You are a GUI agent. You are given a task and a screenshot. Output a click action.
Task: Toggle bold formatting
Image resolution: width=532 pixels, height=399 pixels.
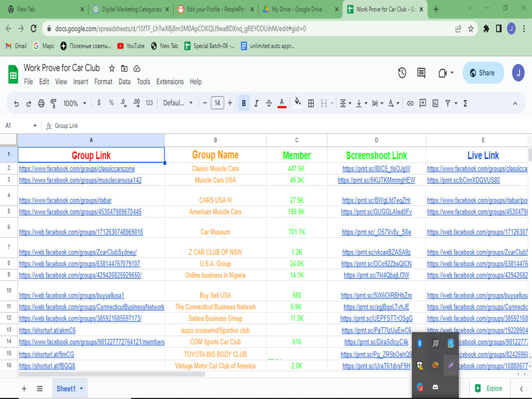pyautogui.click(x=244, y=103)
